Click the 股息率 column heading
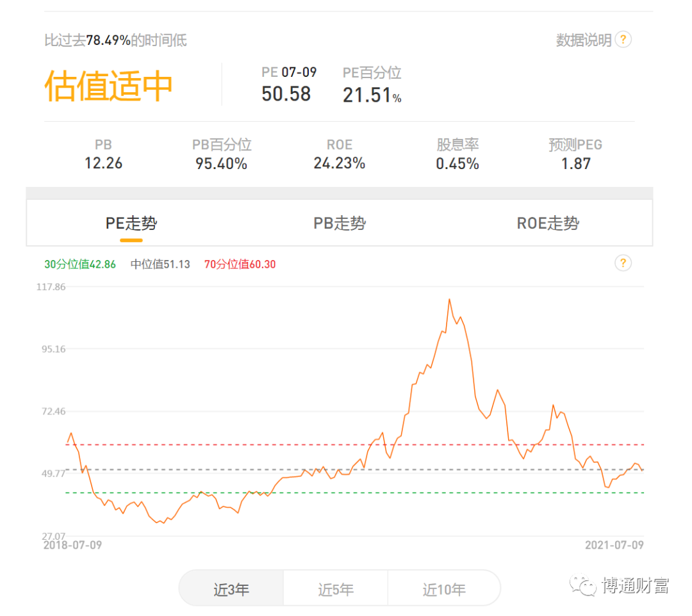The width and height of the screenshot is (692, 616). pyautogui.click(x=457, y=145)
